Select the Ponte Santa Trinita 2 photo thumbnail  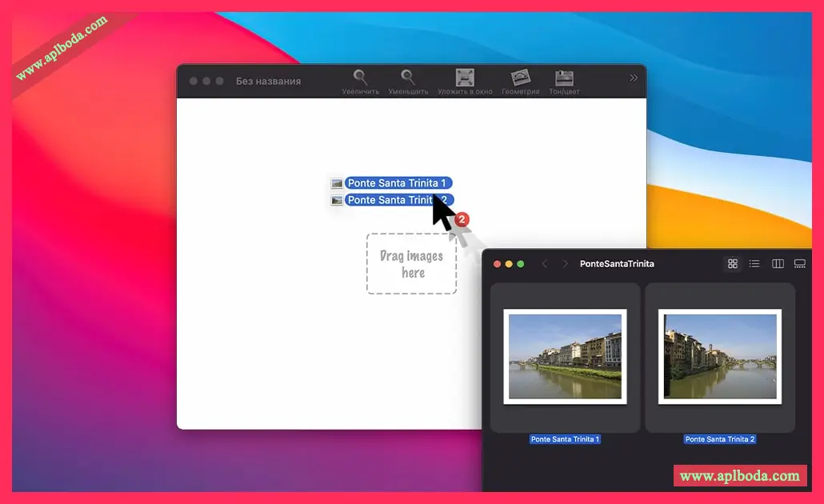(720, 356)
